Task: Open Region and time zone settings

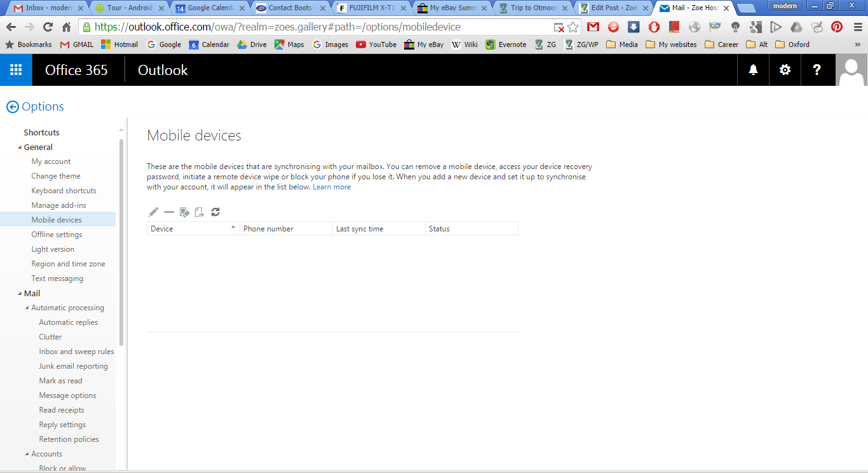Action: tap(68, 264)
